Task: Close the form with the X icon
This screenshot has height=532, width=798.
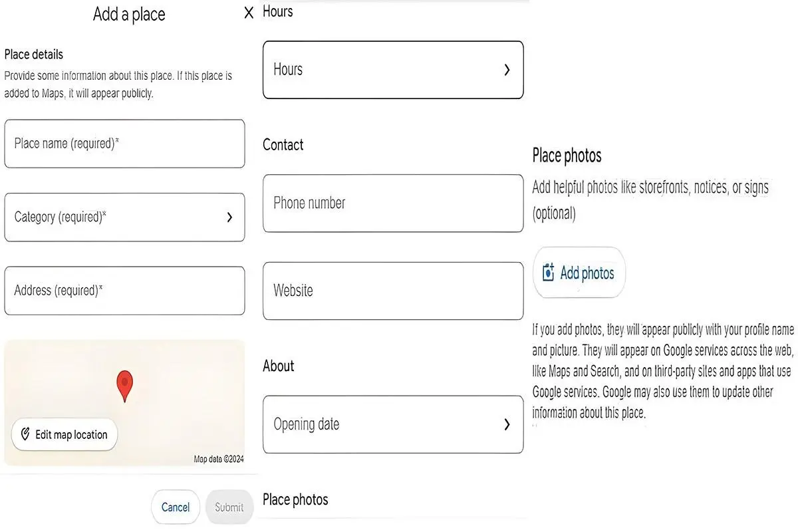Action: (x=249, y=13)
